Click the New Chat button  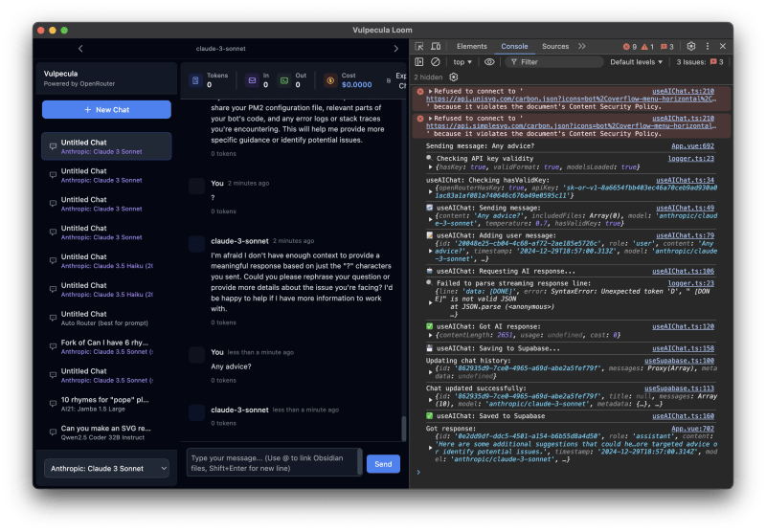point(106,110)
